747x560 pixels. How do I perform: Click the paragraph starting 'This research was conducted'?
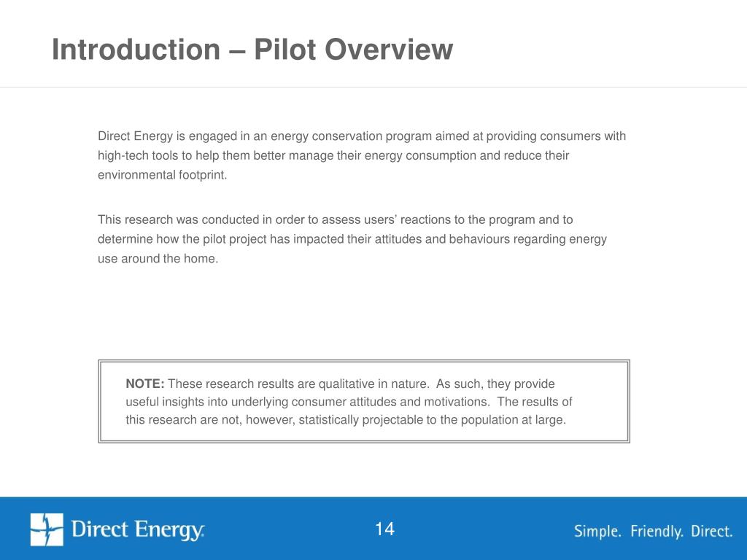point(352,239)
